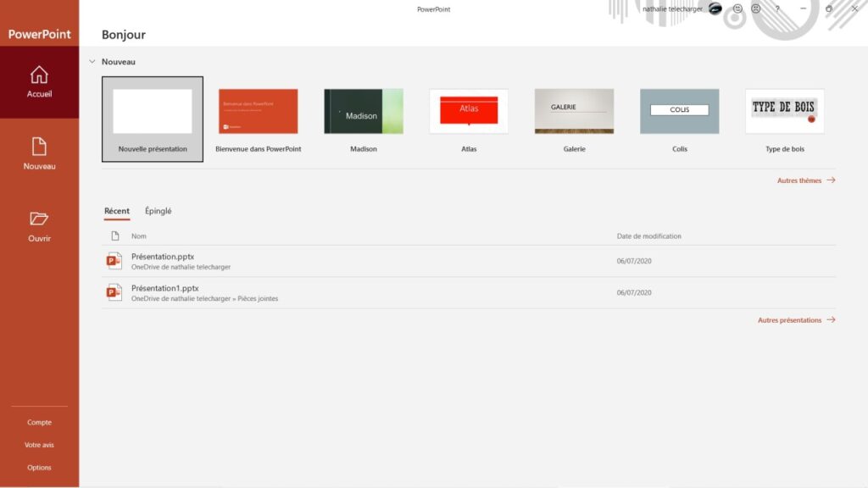Sort by the Nom column header
The image size is (868, 488).
click(x=139, y=236)
